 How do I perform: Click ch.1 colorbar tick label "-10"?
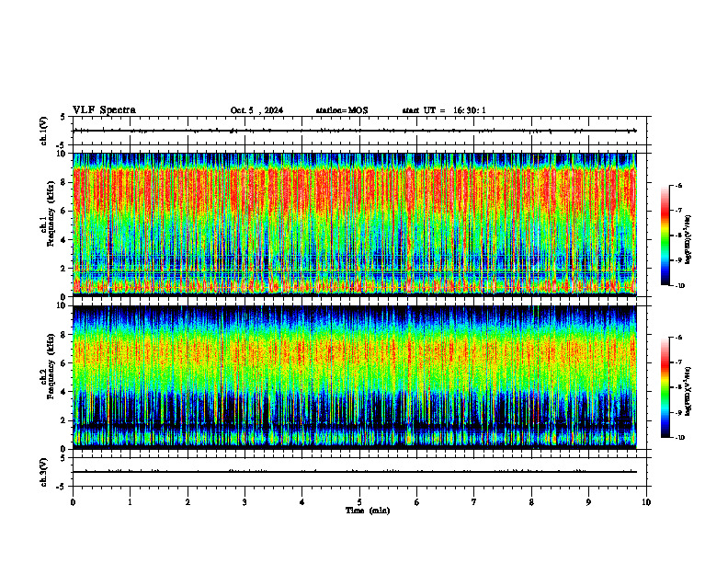679,286
